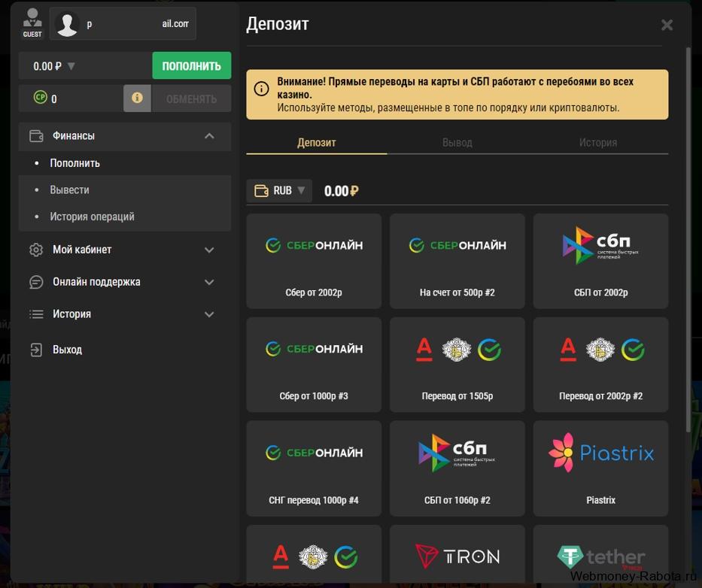Select tether crypto payment
Image resolution: width=702 pixels, height=588 pixels.
[601, 556]
